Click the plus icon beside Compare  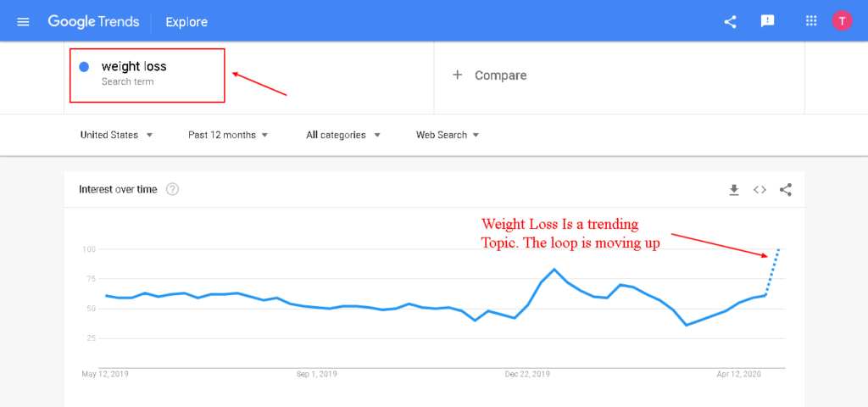click(457, 75)
